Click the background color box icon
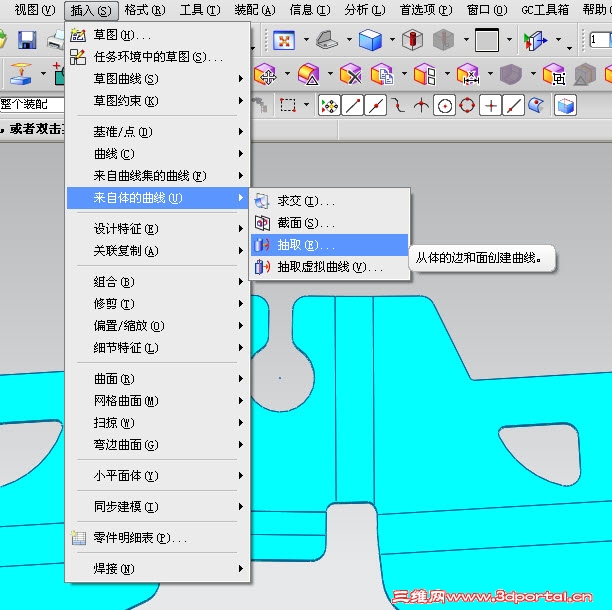The width and height of the screenshot is (612, 610). (487, 40)
